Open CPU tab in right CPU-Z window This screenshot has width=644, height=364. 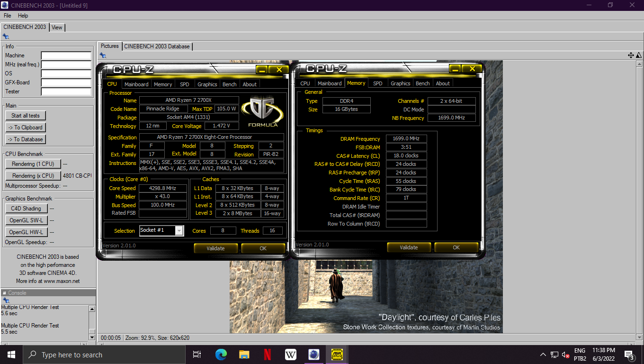tap(305, 83)
